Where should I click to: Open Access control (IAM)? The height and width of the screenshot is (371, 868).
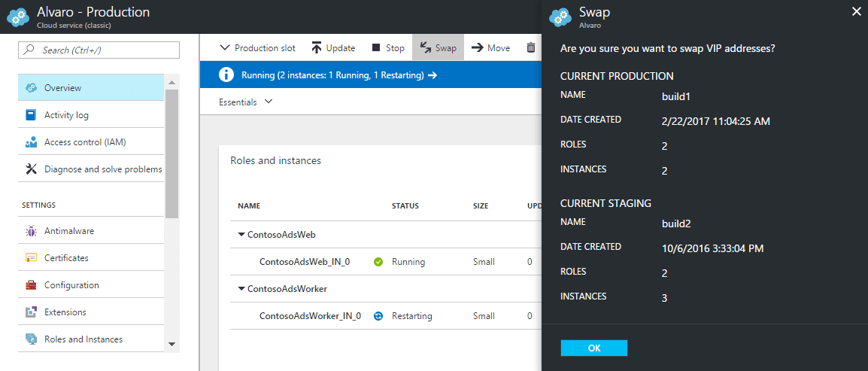tap(91, 142)
